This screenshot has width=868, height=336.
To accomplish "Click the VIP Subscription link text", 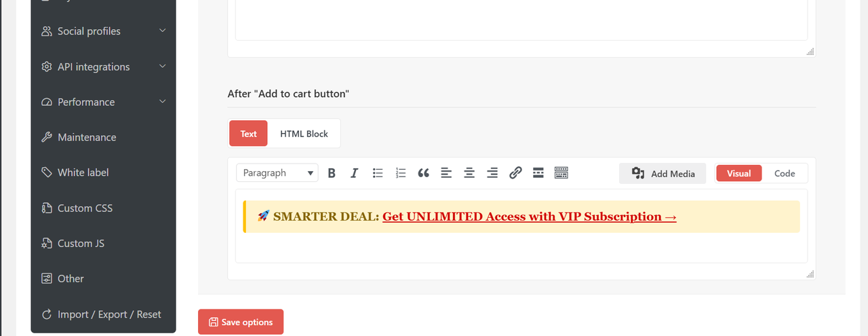I will click(529, 217).
